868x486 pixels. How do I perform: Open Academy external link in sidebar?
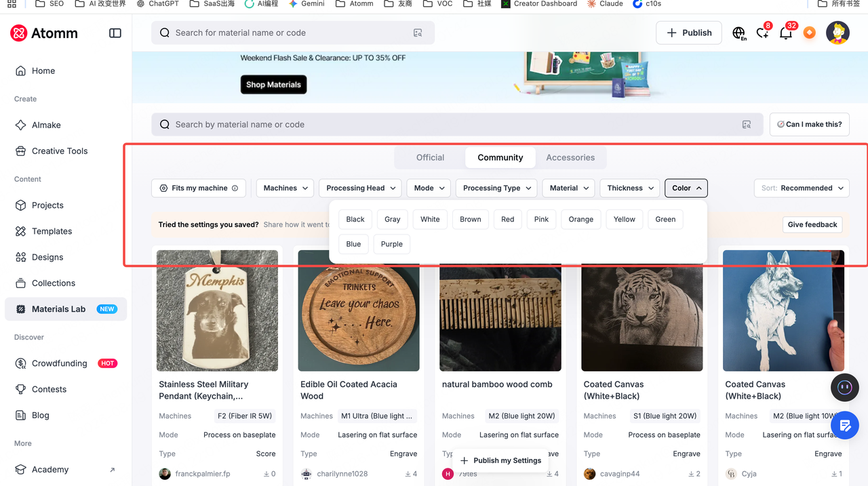[x=66, y=470]
